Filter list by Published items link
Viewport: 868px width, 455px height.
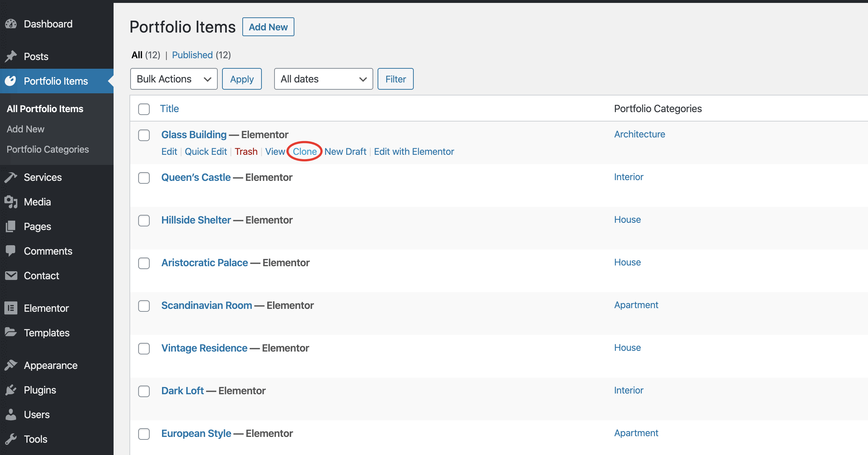click(x=192, y=55)
